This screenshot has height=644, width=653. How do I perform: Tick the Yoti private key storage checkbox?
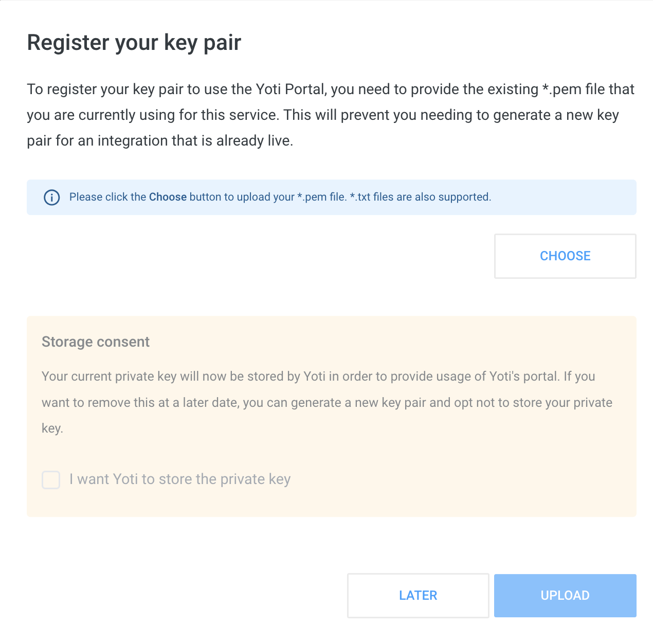[x=51, y=480]
